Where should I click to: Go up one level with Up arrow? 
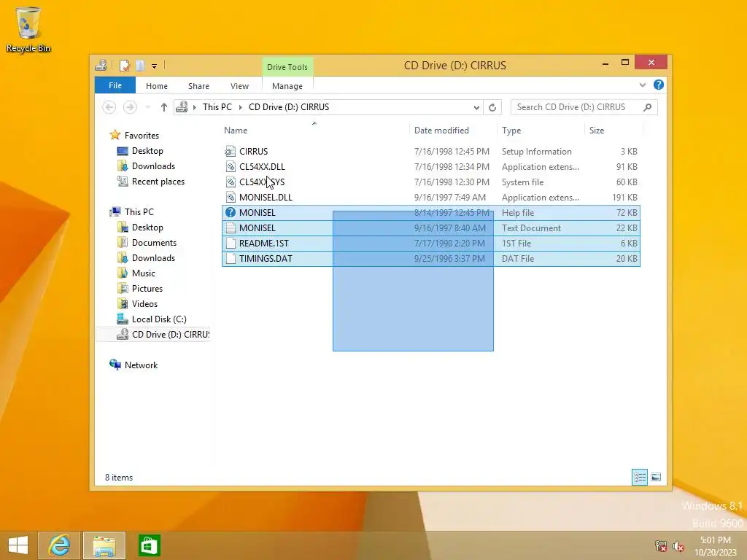point(164,107)
